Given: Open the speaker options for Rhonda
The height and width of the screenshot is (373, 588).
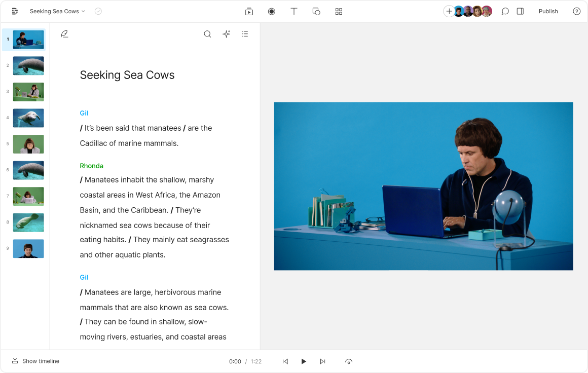Looking at the screenshot, I should point(92,166).
